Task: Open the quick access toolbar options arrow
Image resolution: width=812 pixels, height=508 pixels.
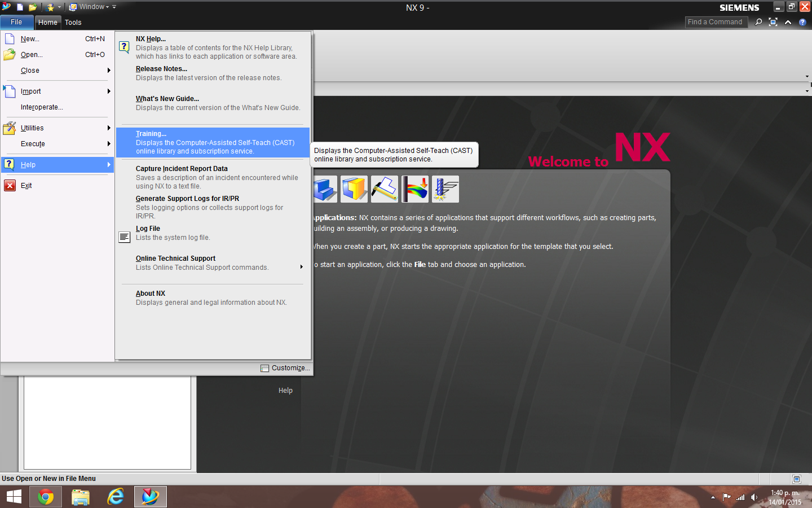Action: pos(114,7)
